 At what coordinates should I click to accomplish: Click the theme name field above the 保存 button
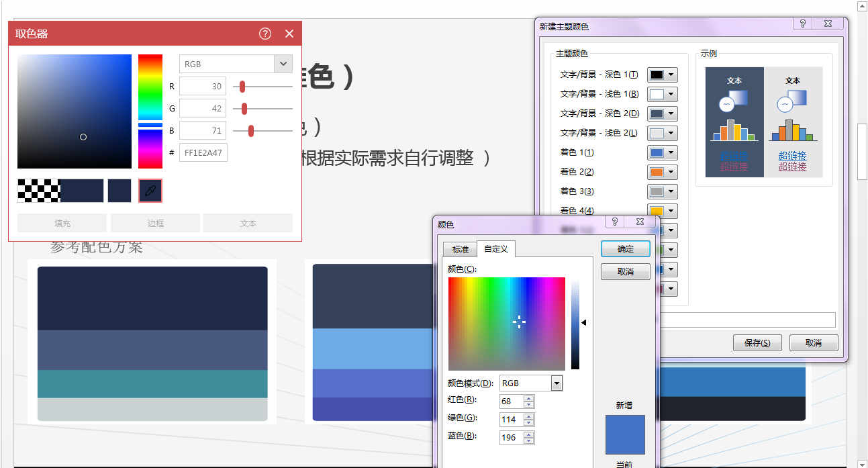click(x=748, y=320)
